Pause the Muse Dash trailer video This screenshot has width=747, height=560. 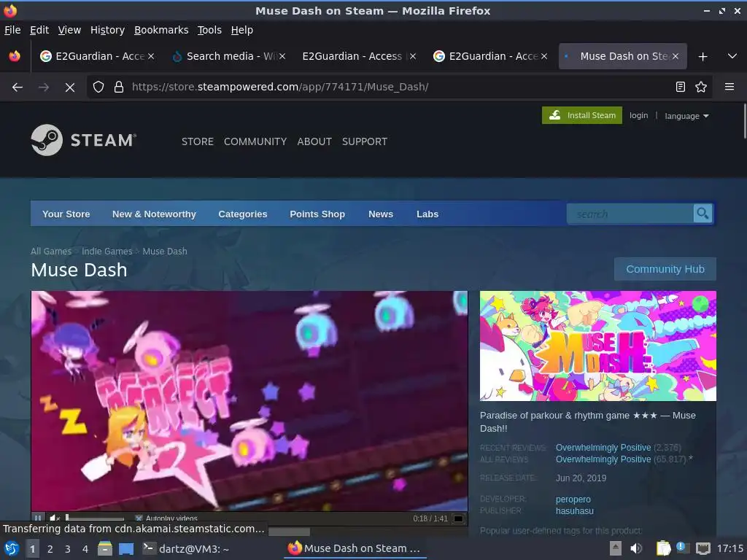pyautogui.click(x=38, y=518)
